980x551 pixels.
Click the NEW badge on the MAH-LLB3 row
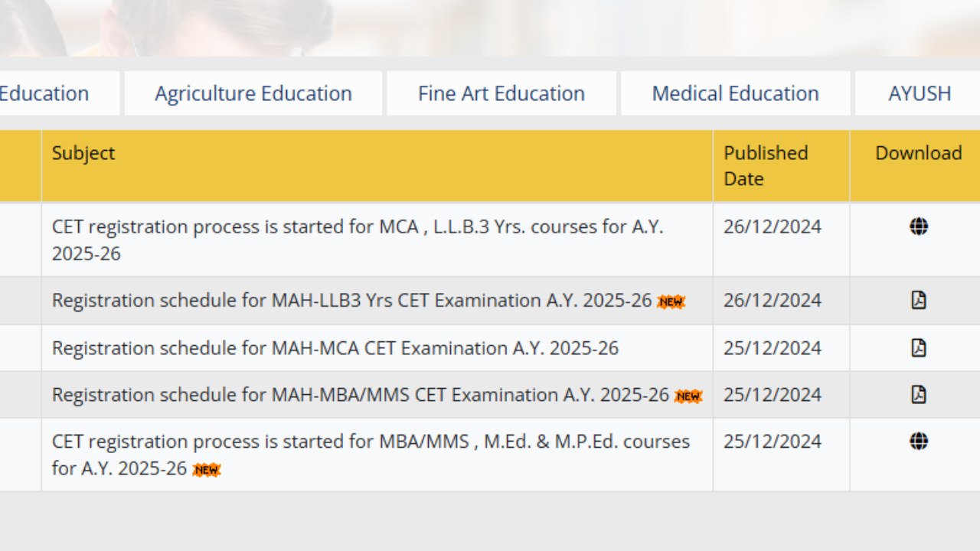pyautogui.click(x=671, y=302)
